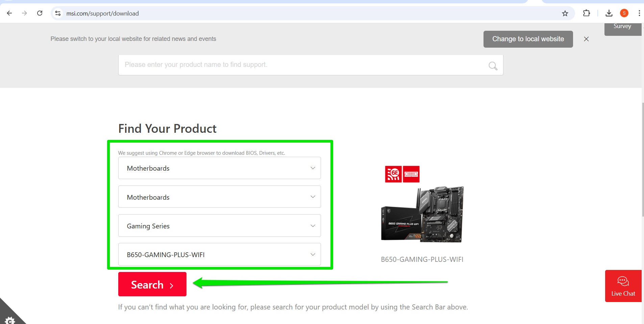Click the red Search button
644x324 pixels.
[152, 284]
